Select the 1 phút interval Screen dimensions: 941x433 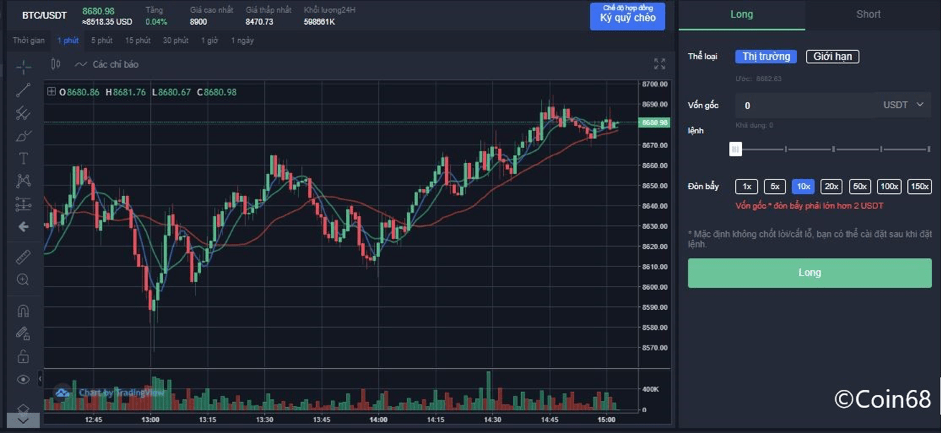68,40
